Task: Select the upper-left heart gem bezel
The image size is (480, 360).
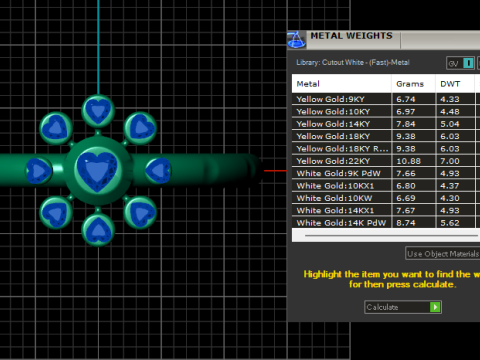Action: click(x=56, y=128)
